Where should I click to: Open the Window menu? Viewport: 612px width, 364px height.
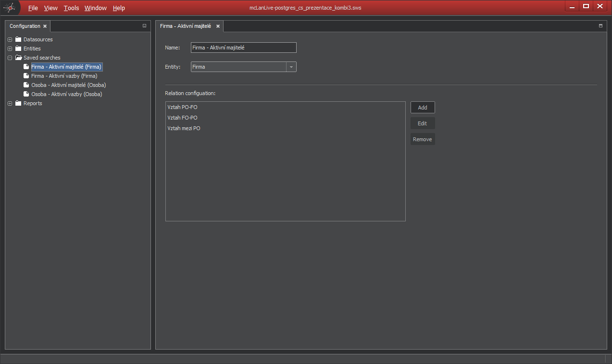tap(95, 8)
